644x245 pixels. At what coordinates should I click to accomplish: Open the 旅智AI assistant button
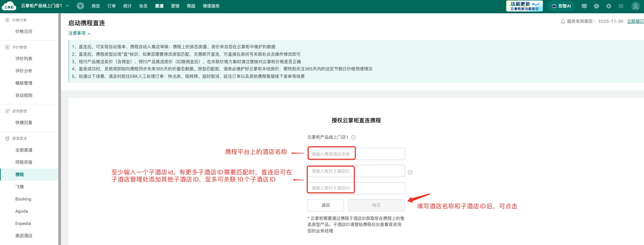pyautogui.click(x=562, y=6)
